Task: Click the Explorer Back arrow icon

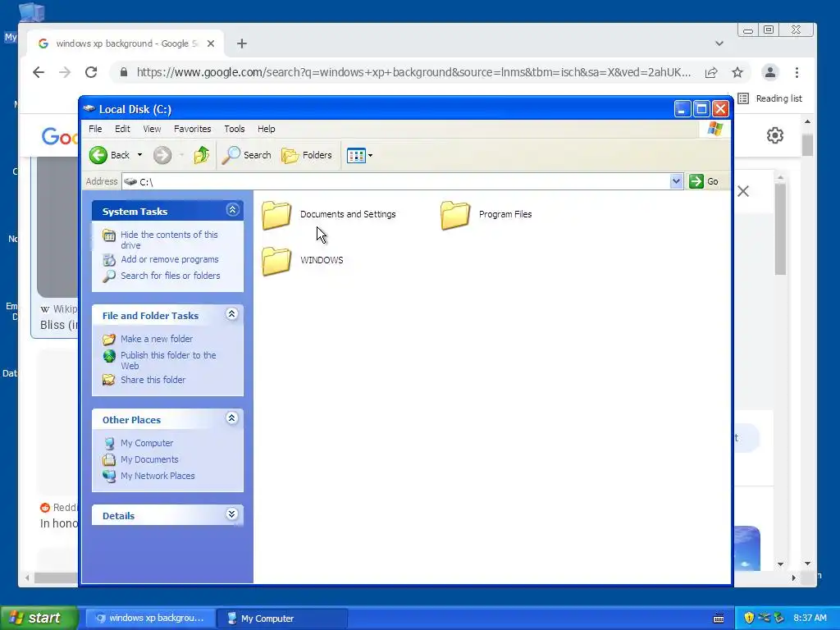Action: tap(98, 155)
